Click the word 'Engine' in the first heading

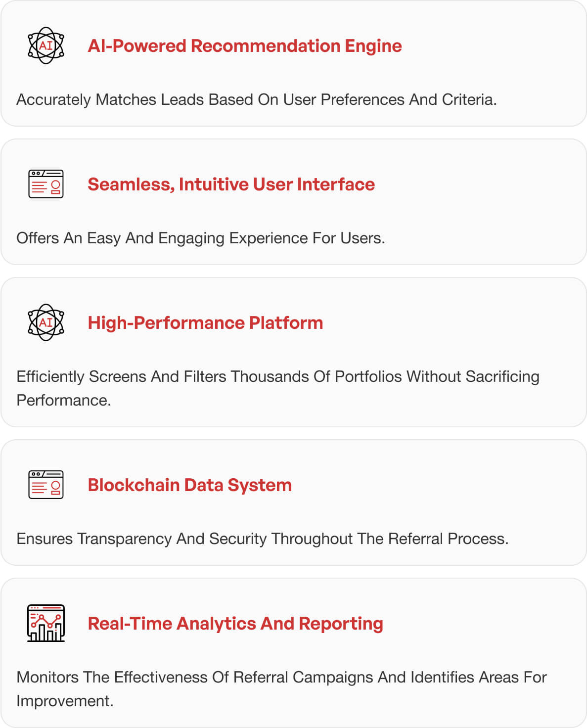point(373,46)
